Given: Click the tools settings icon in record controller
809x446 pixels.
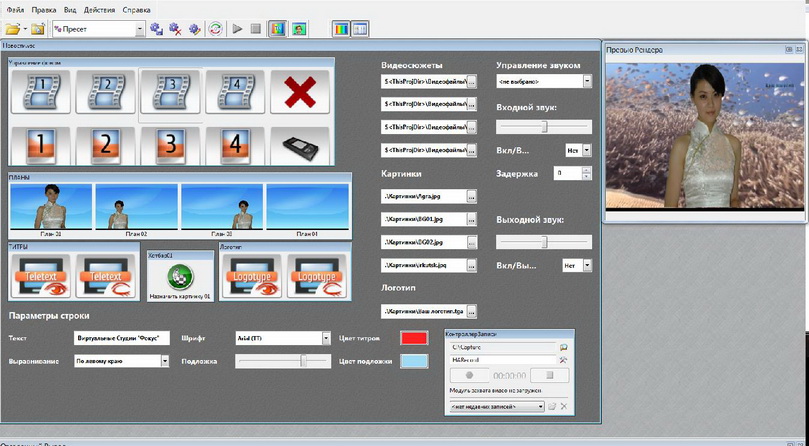Looking at the screenshot, I should [563, 360].
